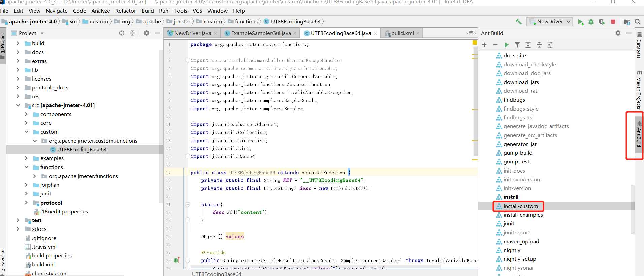The image size is (644, 276).
Task: Click yellow inspection indicator in editor
Action: point(475,43)
